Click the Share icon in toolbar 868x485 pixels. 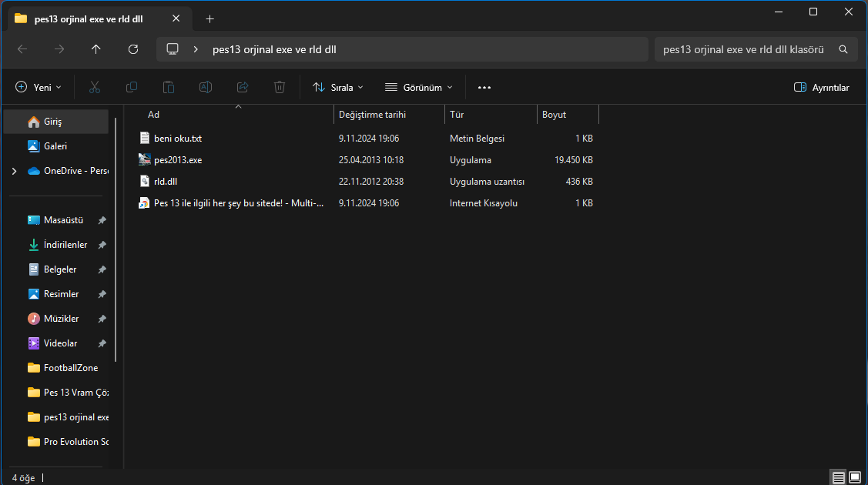pyautogui.click(x=243, y=88)
